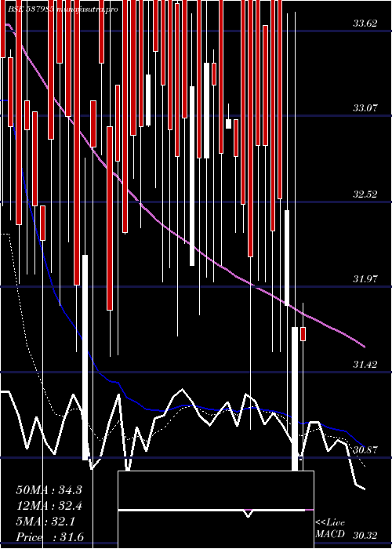This screenshot has height=549, width=392.
Task: Click the Price : 31.6 reading
Action: (x=49, y=537)
